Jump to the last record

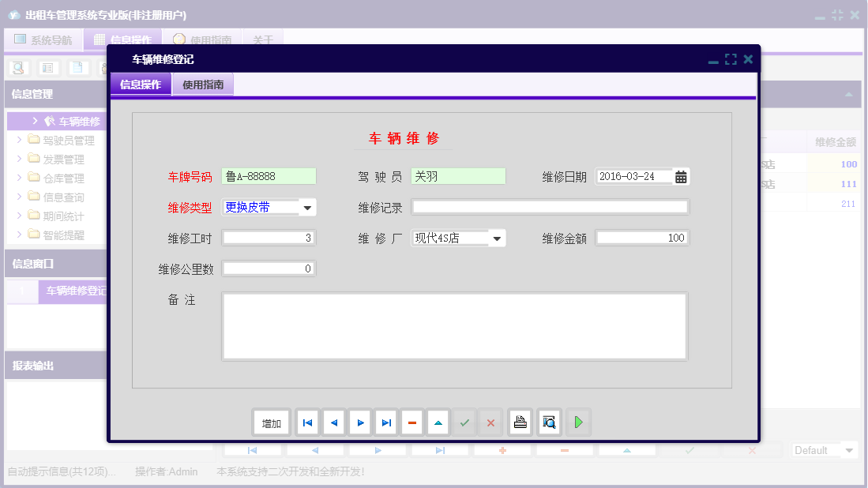coord(386,422)
